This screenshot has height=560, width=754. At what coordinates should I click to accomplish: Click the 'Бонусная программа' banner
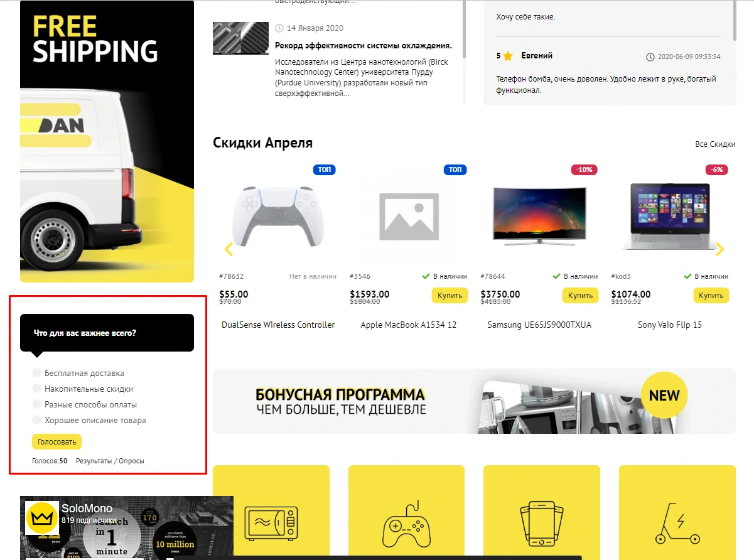pos(474,401)
